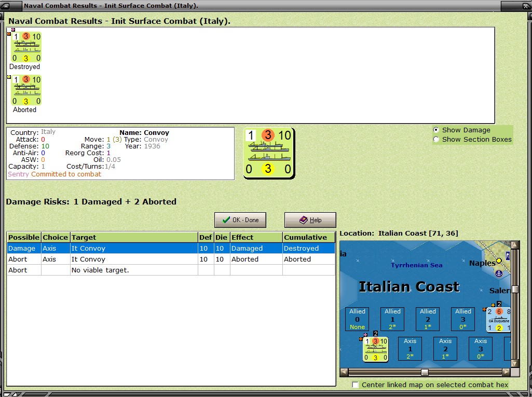The width and height of the screenshot is (532, 397).
Task: Click Axis 1 section box
Action: (410, 349)
